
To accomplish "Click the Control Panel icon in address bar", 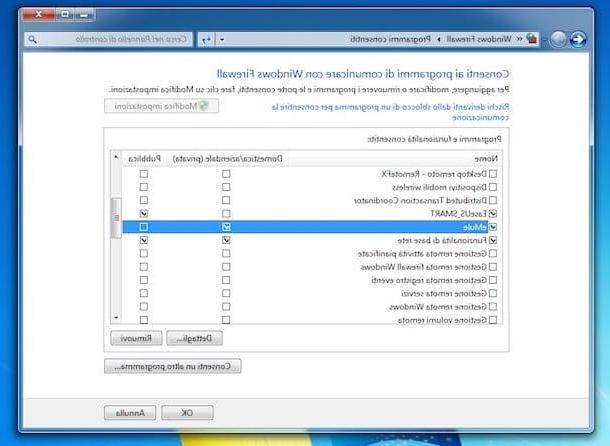I will [531, 39].
